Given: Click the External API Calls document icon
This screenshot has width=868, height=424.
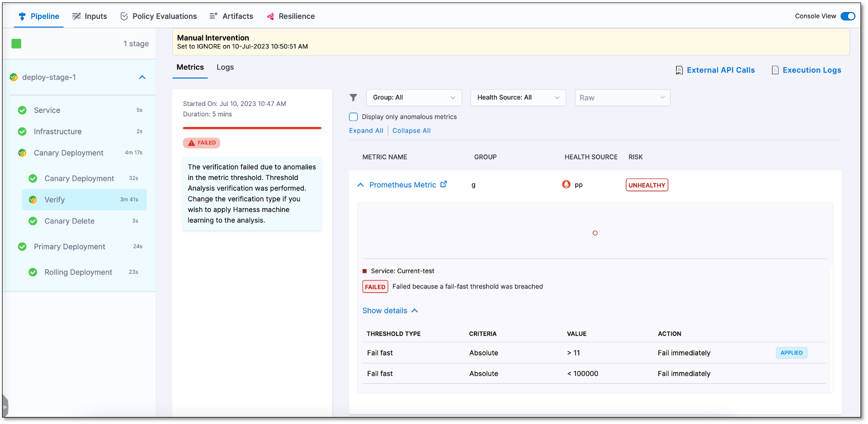Looking at the screenshot, I should click(x=679, y=70).
